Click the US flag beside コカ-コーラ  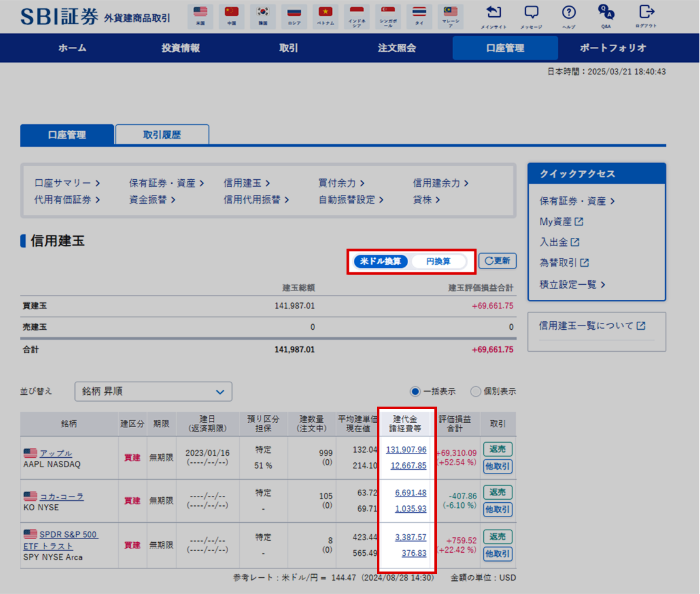pos(31,496)
